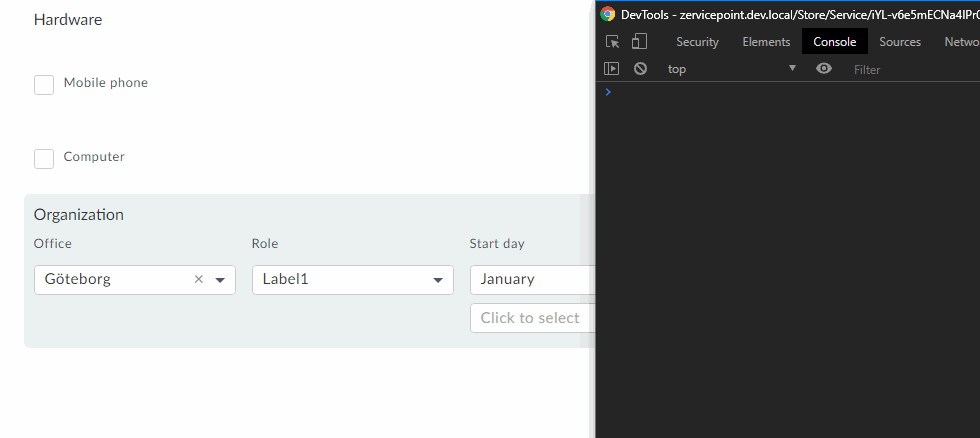980x438 pixels.
Task: Switch to the Security tab
Action: (697, 42)
